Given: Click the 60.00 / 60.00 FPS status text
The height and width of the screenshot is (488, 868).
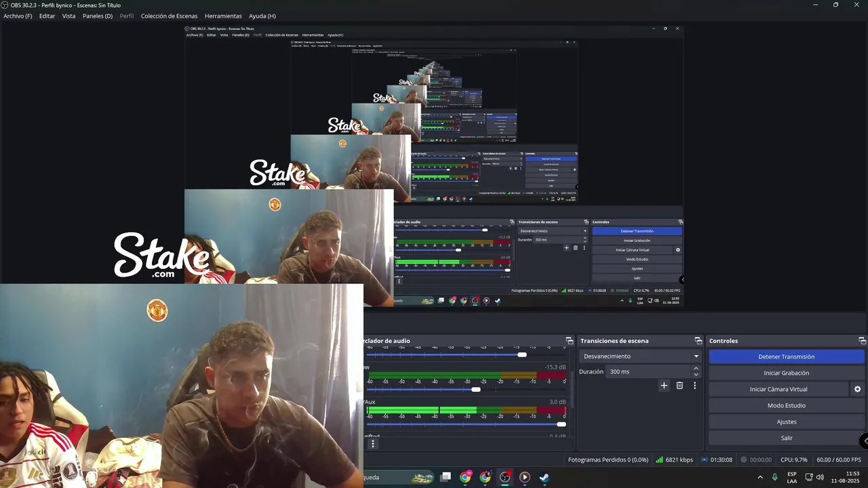Looking at the screenshot, I should coord(839,460).
